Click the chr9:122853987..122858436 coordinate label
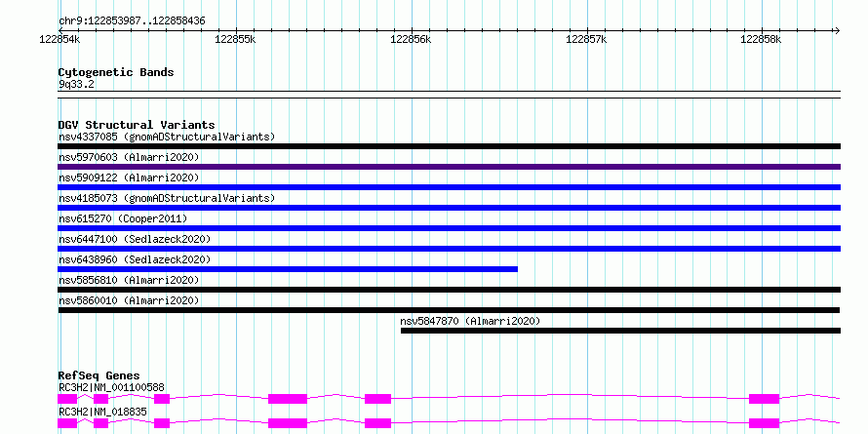This screenshot has height=434, width=868. coord(132,21)
